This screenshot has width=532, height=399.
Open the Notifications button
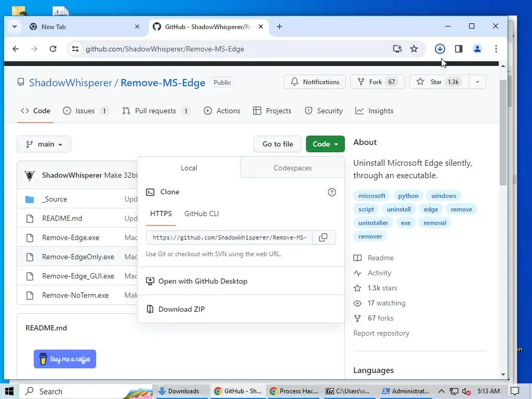point(314,82)
